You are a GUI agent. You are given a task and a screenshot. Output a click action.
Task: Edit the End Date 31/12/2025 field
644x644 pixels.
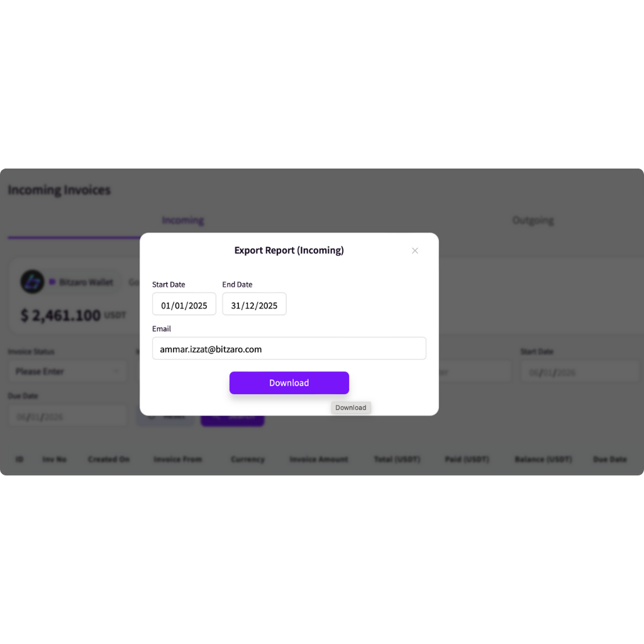click(x=254, y=304)
